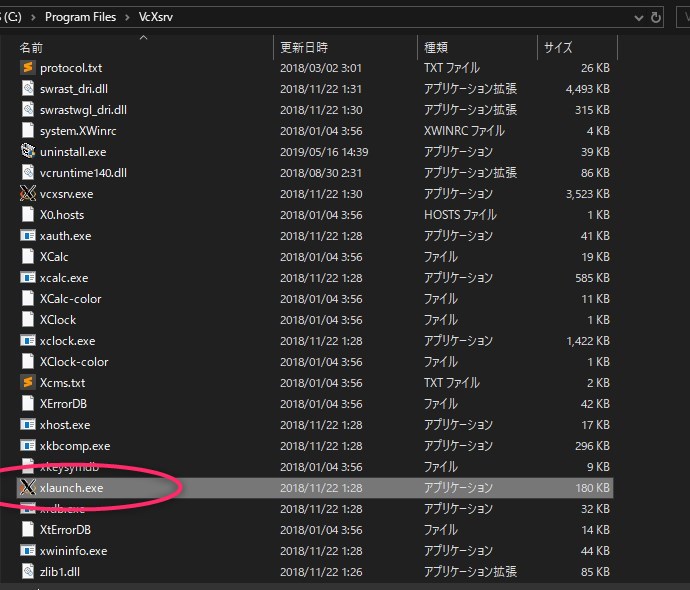Select the file named swrast_dri.dll
Screen dimensions: 690x590
tap(73, 89)
